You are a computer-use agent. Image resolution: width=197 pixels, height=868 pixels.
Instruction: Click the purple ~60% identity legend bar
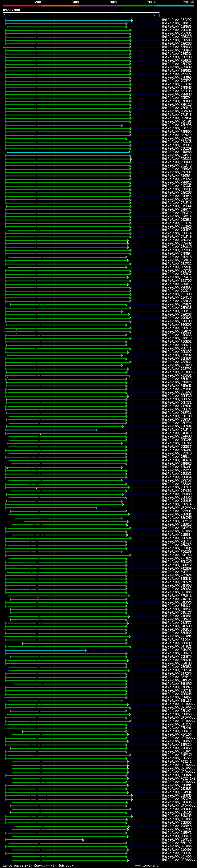coord(99,6)
